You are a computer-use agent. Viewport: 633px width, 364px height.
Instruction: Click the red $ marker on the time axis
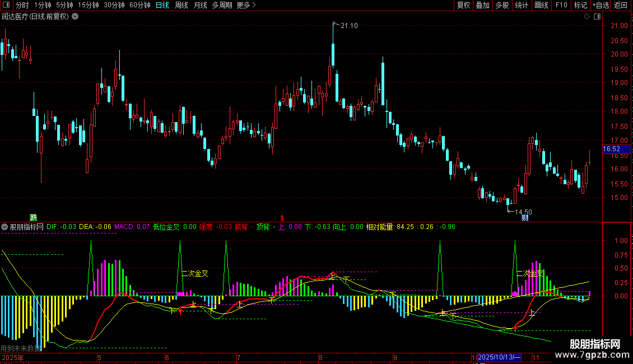tap(283, 217)
